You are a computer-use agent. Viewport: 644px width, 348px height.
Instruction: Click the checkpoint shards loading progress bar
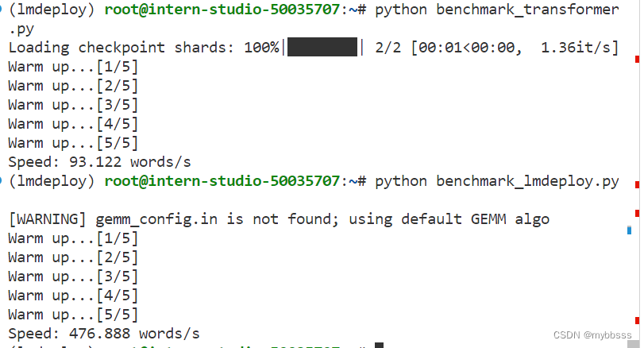click(x=322, y=47)
